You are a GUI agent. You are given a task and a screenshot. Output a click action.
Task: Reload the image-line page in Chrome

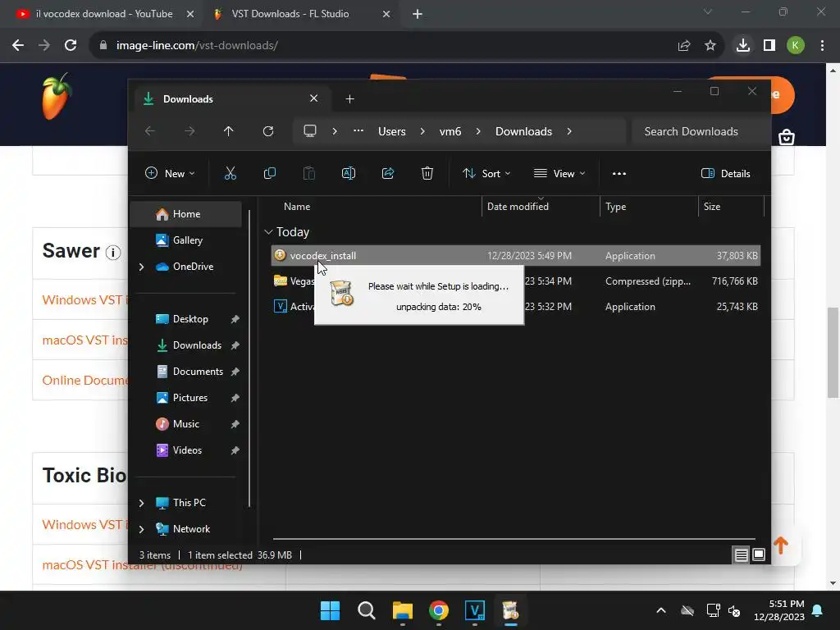click(x=71, y=46)
